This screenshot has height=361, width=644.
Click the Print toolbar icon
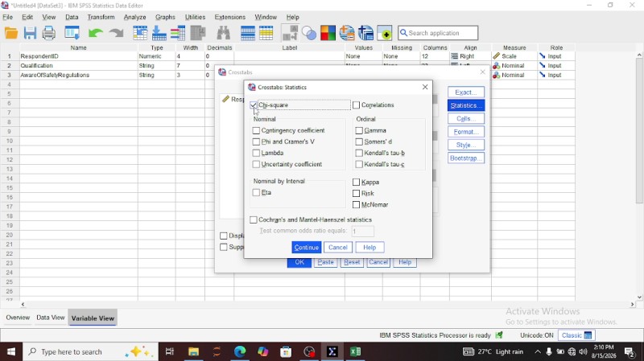(x=49, y=33)
